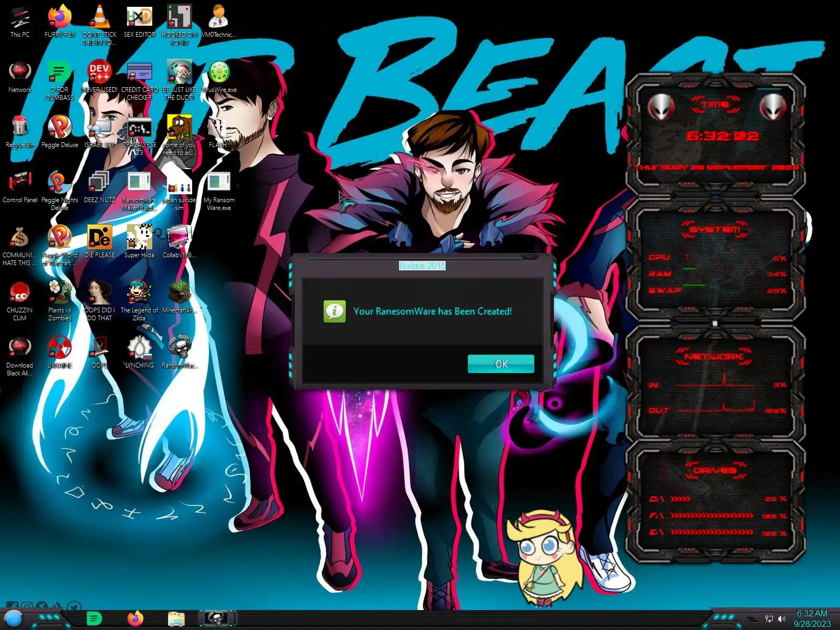Select the This PC desktop icon

(20, 23)
